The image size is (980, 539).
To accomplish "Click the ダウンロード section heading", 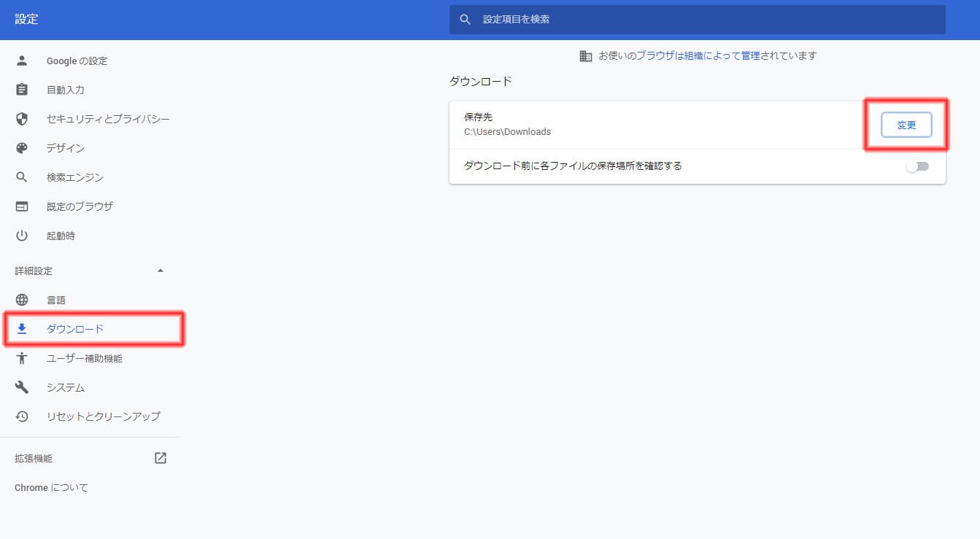I will 480,81.
